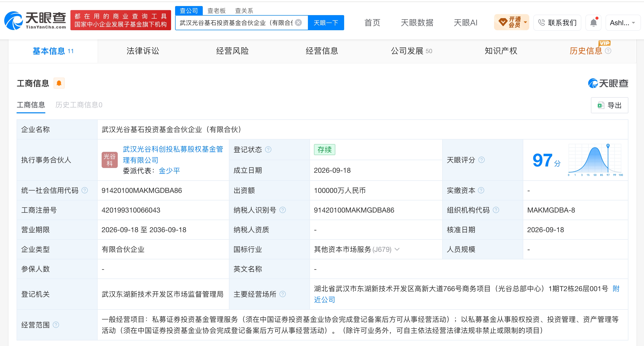644x346 pixels.
Task: Click the TianYanCha logo in the header
Action: tap(35, 20)
